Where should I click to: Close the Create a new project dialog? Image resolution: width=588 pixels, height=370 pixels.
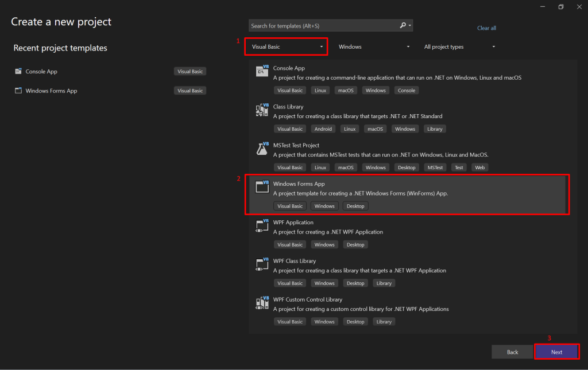[x=579, y=7]
